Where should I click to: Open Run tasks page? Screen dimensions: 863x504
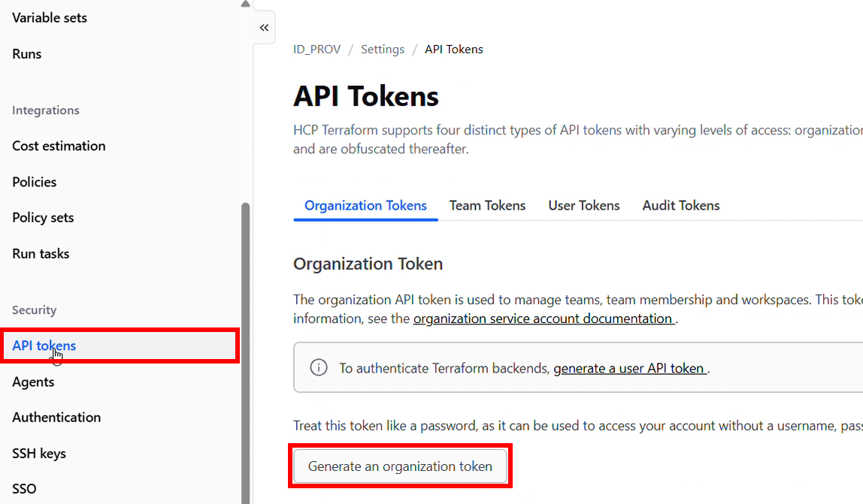point(41,254)
